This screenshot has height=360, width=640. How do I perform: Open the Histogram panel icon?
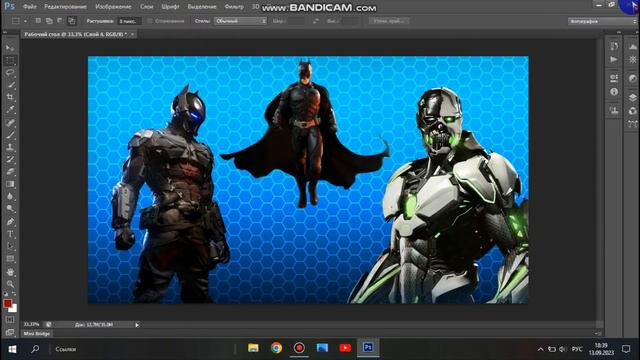tap(633, 46)
